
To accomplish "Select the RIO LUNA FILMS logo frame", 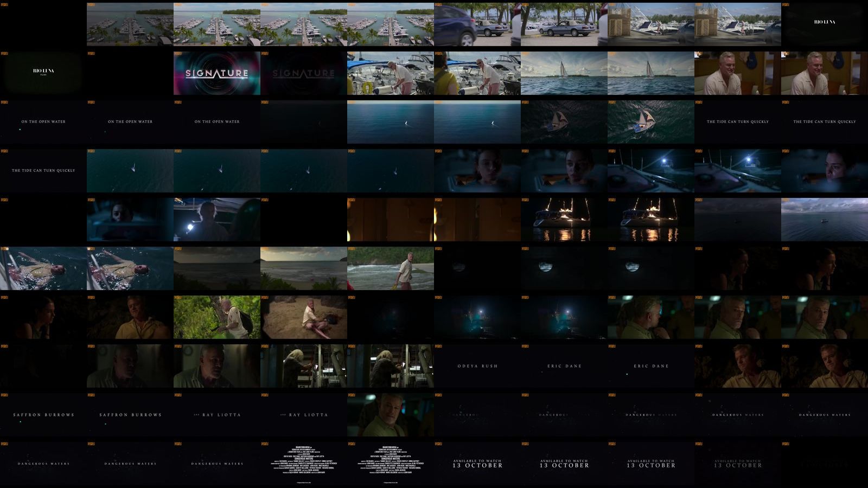I will (43, 73).
